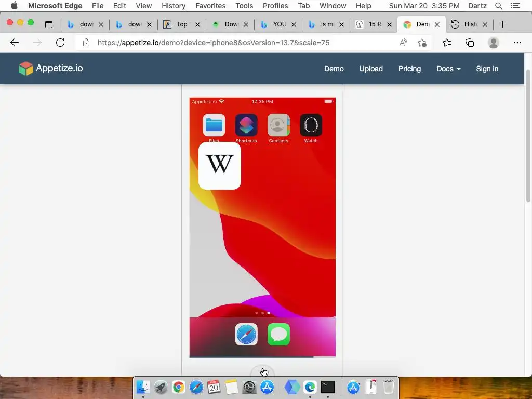Screen dimensions: 532x399
Task: Open the History menu in menu bar
Action: click(174, 6)
